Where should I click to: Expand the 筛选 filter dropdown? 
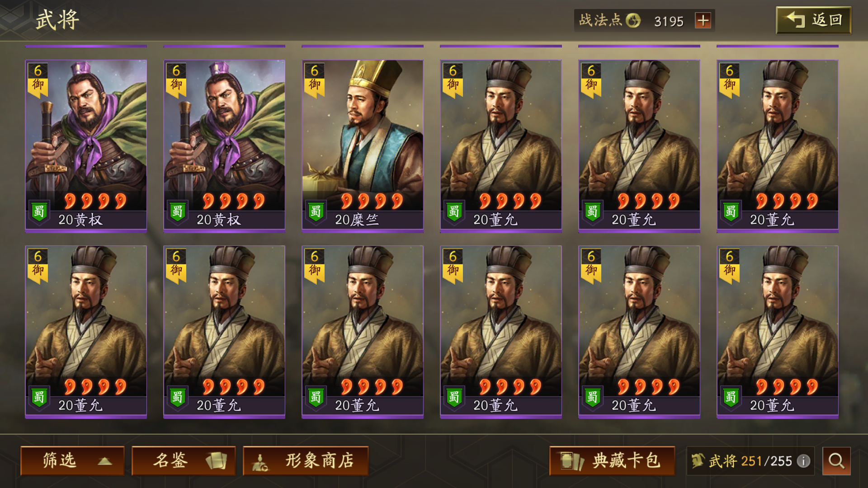(x=72, y=461)
